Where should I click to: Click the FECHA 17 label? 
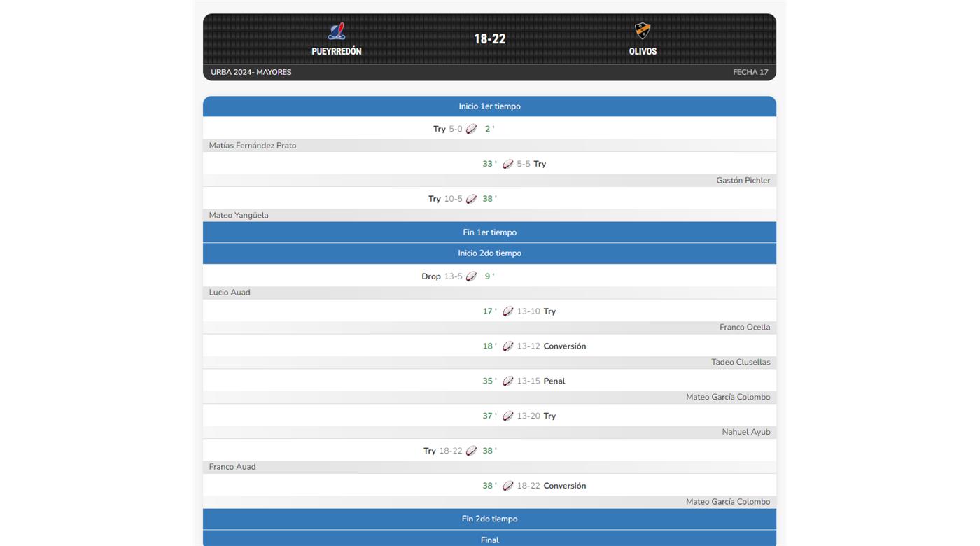pyautogui.click(x=750, y=72)
